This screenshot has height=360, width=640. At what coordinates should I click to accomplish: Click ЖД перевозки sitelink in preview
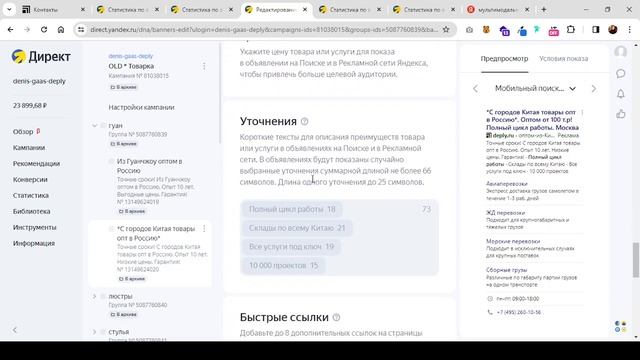coord(505,213)
